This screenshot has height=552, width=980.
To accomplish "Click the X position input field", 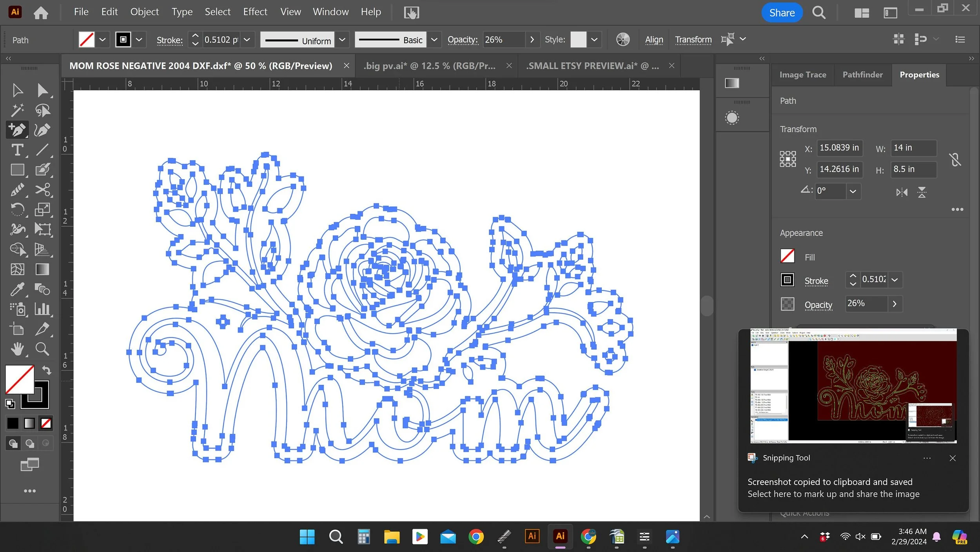I will (839, 148).
